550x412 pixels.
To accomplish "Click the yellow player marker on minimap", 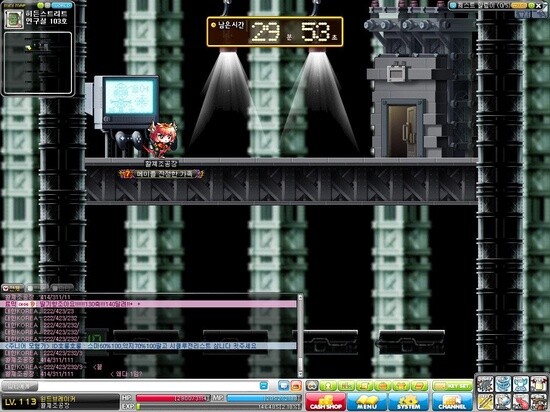I will point(28,48).
